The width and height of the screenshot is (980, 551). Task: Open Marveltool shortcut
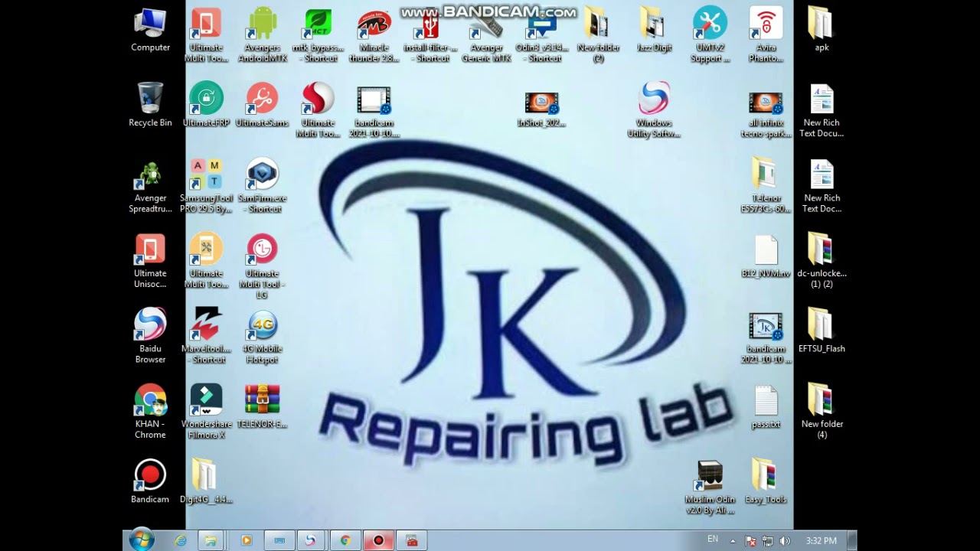[x=206, y=335]
